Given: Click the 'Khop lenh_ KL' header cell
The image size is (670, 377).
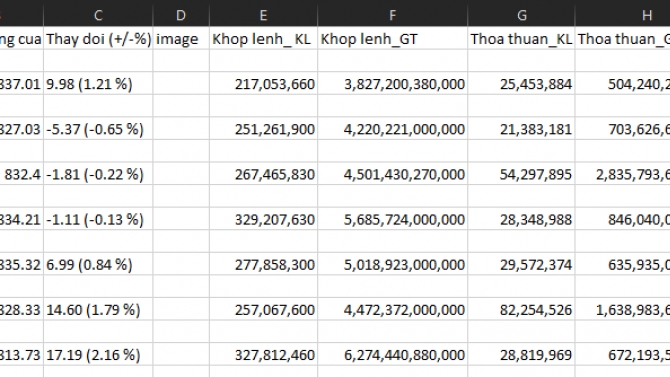Looking at the screenshot, I should [263, 39].
